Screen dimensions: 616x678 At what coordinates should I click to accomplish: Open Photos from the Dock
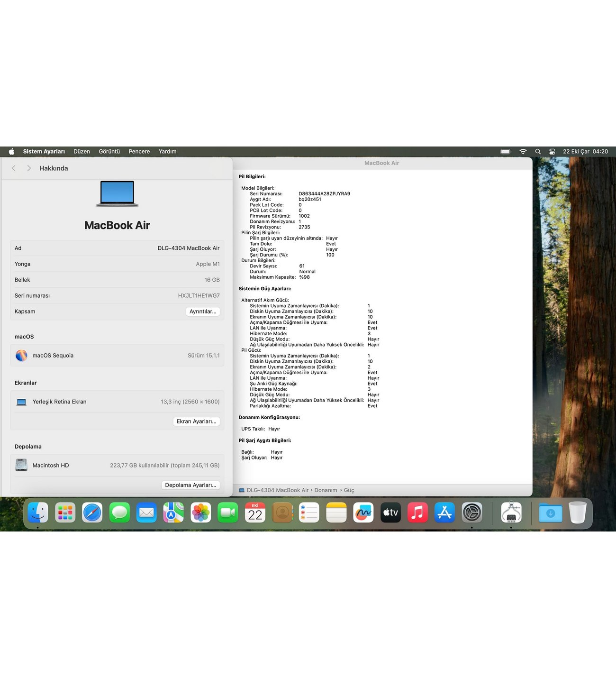(x=201, y=513)
